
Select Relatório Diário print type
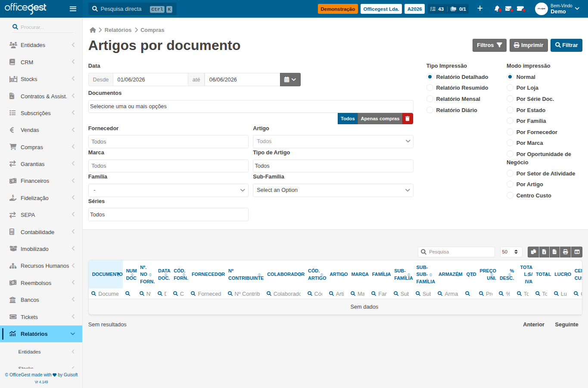(430, 110)
